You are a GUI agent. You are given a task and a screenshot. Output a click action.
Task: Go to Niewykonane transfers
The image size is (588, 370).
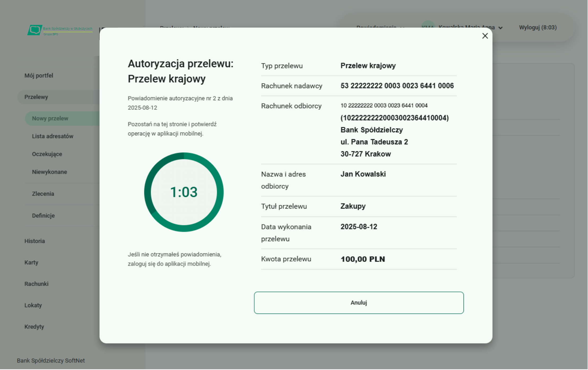(49, 172)
